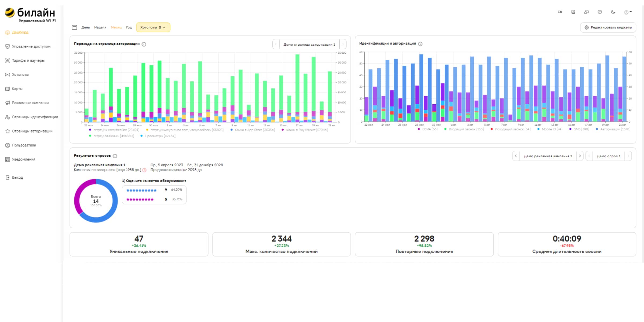644x322 pixels.
Task: Open Уведомления section
Action: (20, 159)
